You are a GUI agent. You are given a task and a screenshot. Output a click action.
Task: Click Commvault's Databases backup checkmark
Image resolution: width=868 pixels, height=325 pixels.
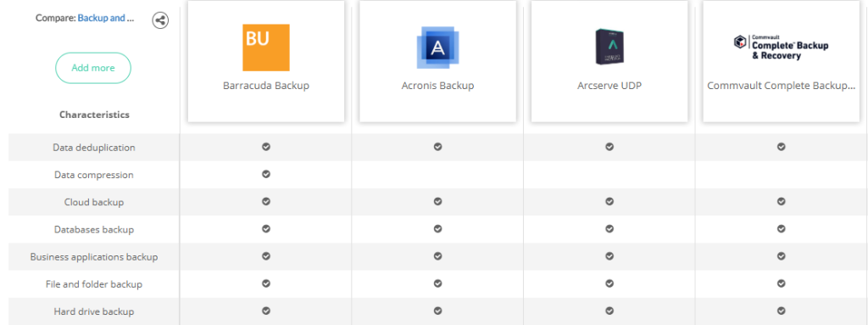pyautogui.click(x=781, y=228)
